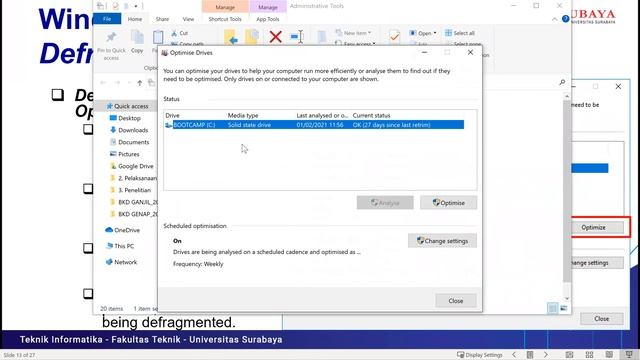Collapse the Explorer ribbon with chevron

[x=554, y=19]
